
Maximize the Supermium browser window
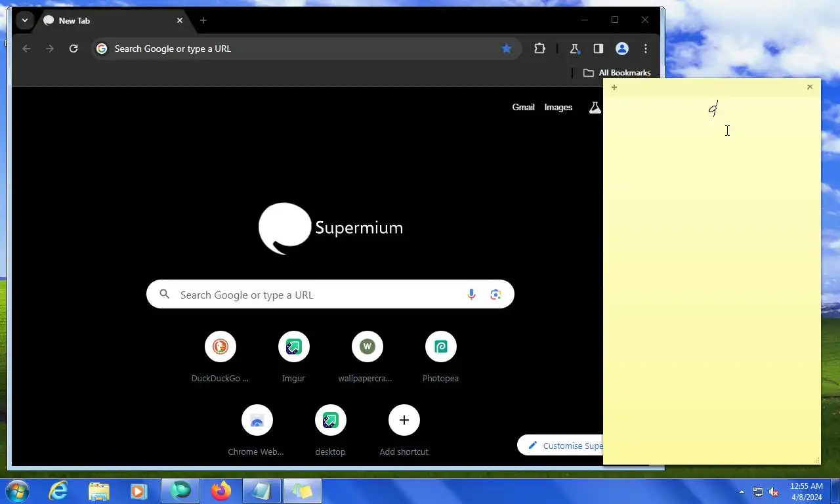pos(615,20)
